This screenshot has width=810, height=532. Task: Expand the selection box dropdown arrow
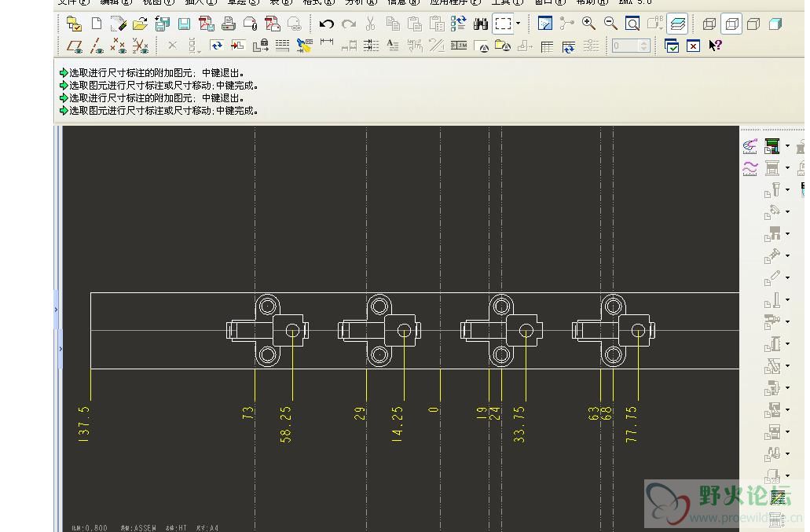518,24
